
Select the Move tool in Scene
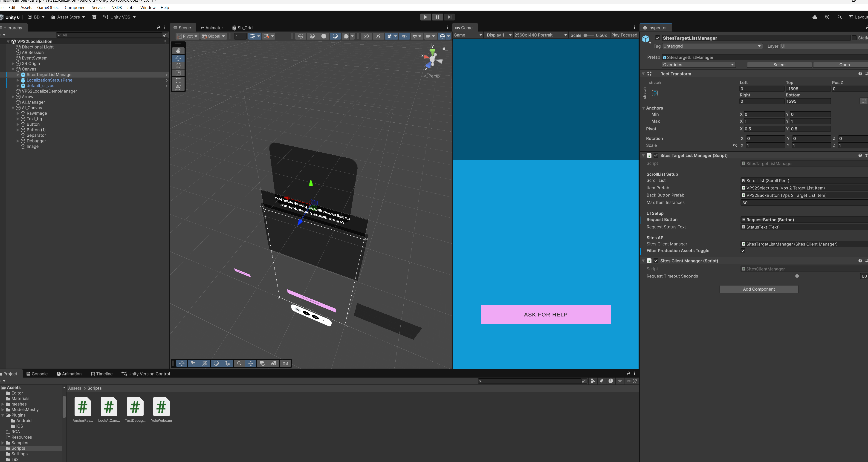(178, 58)
